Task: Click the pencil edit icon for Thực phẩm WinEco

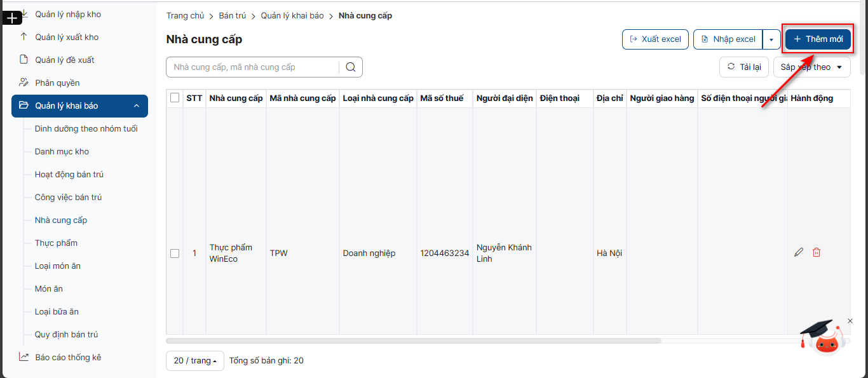Action: coord(799,252)
